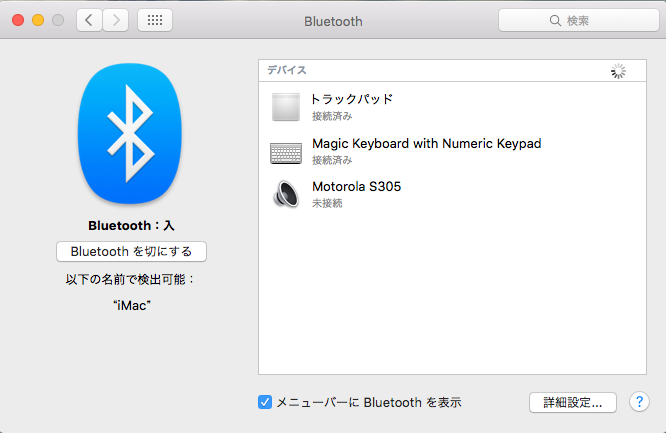Focus the 検索 search field
666x433 pixels.
pyautogui.click(x=579, y=20)
